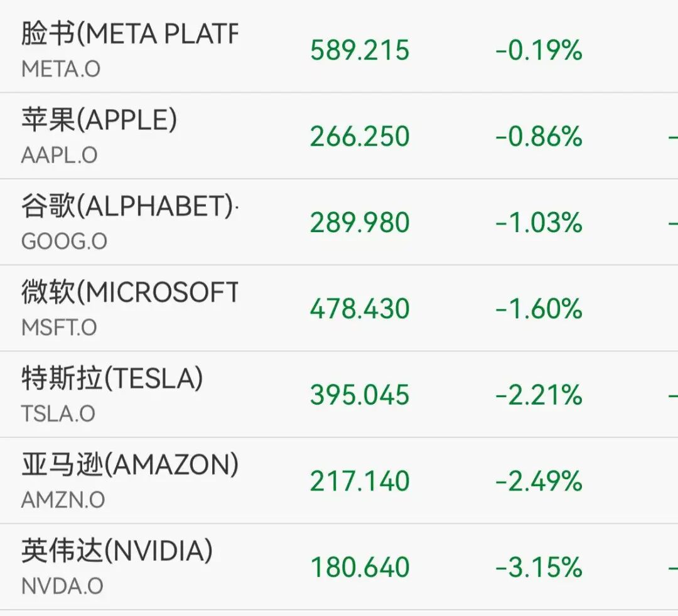Click Apple's price 266.250
This screenshot has height=616, width=678.
[360, 136]
